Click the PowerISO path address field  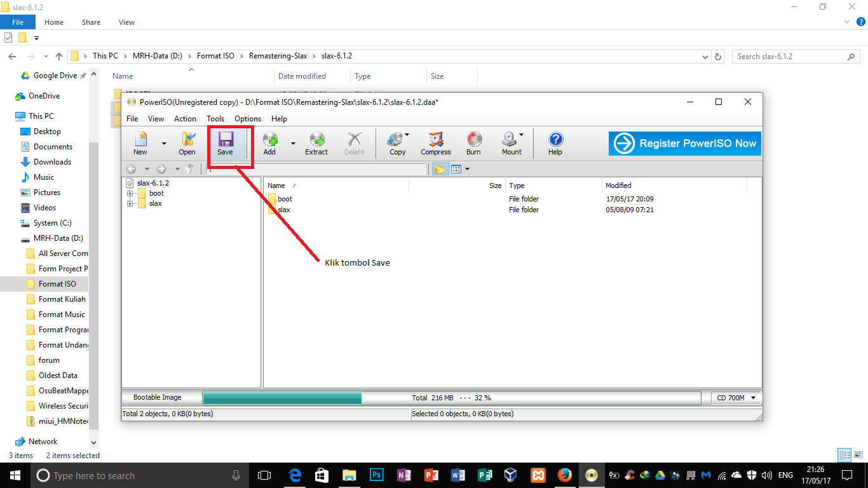[x=316, y=169]
